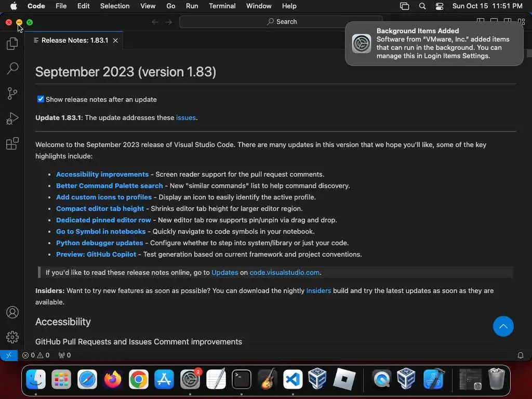Close the Release Notes tab
This screenshot has height=399, width=532.
pyautogui.click(x=115, y=41)
